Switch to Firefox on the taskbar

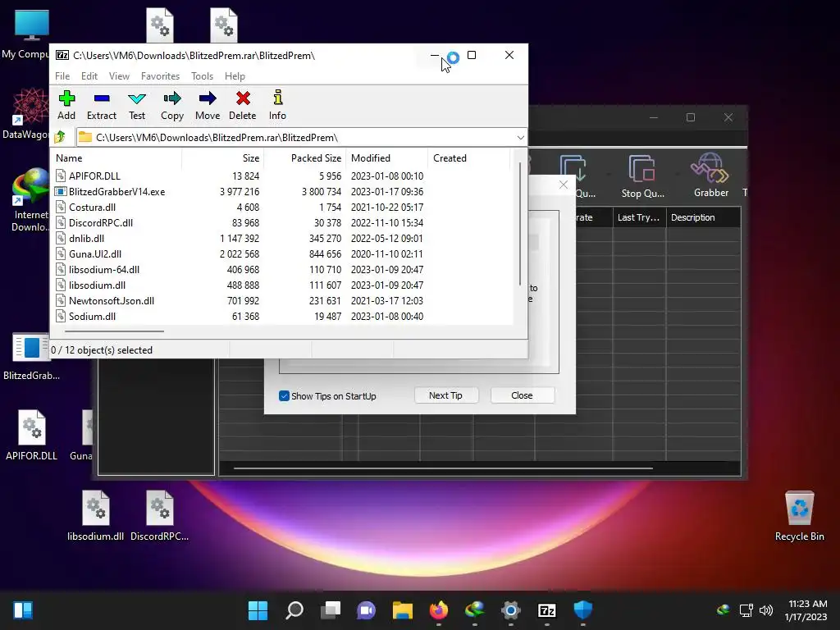[x=439, y=610]
